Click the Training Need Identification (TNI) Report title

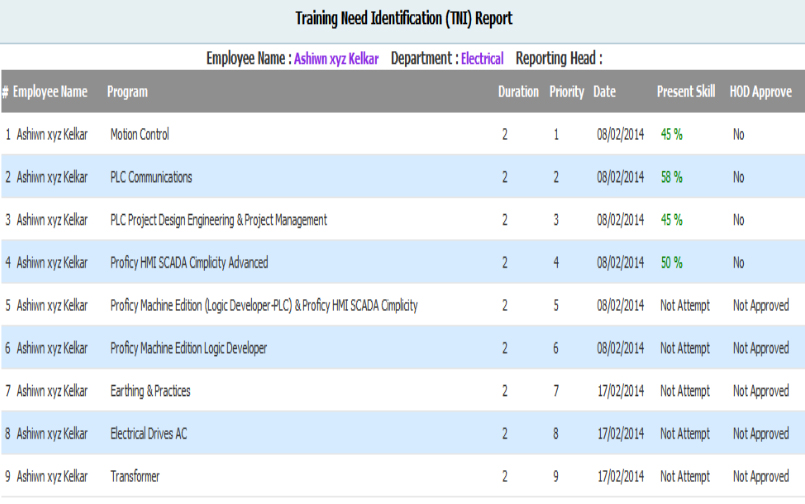pyautogui.click(x=404, y=18)
